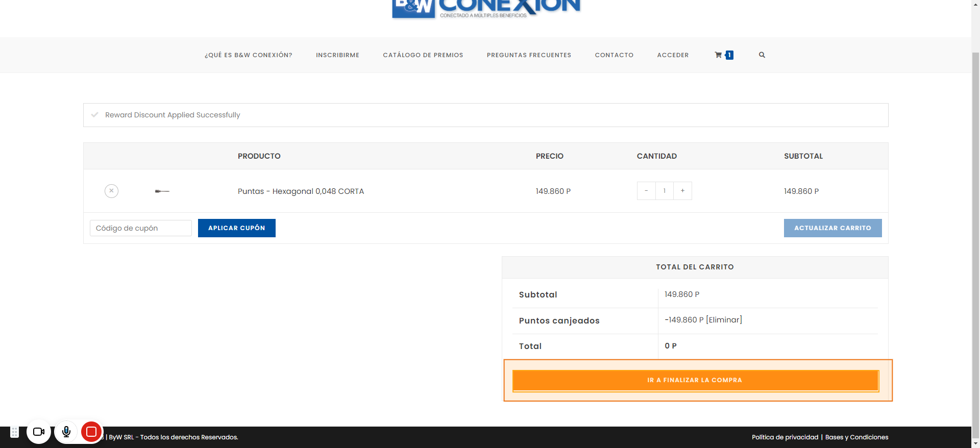Toggle the camera recording icon
980x448 pixels.
click(39, 432)
